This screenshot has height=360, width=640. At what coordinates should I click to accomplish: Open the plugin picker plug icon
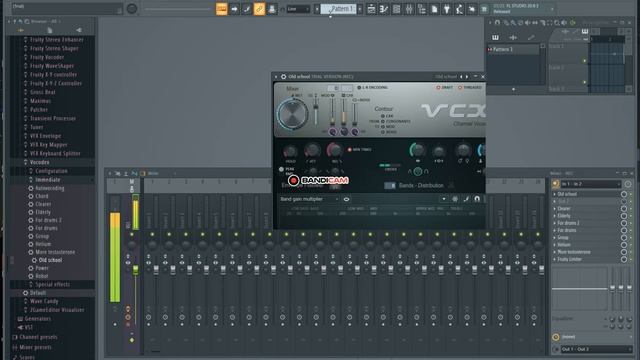[447, 9]
